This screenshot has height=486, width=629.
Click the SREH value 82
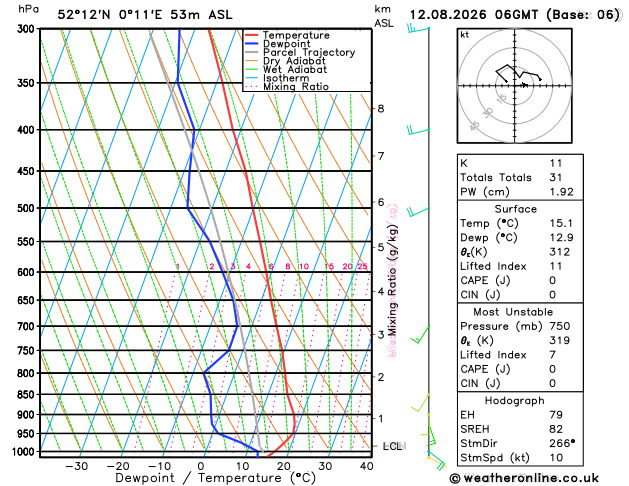[x=556, y=429]
